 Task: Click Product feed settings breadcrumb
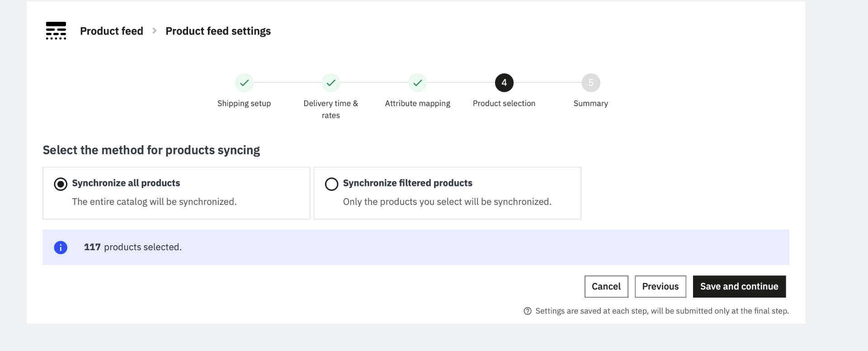tap(218, 31)
